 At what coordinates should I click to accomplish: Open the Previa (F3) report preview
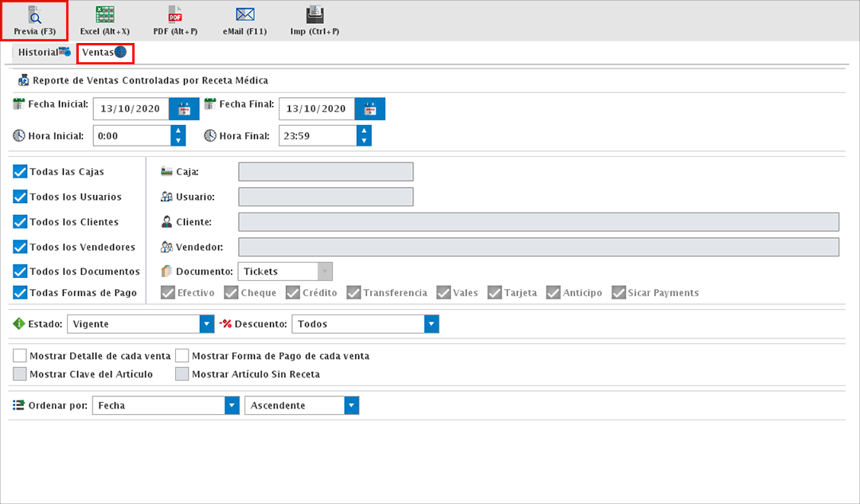pyautogui.click(x=34, y=20)
